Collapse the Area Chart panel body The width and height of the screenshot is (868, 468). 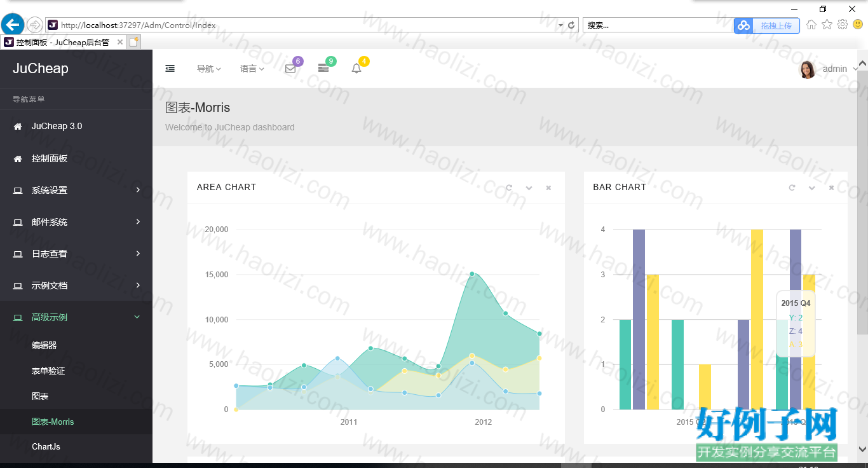(x=529, y=188)
